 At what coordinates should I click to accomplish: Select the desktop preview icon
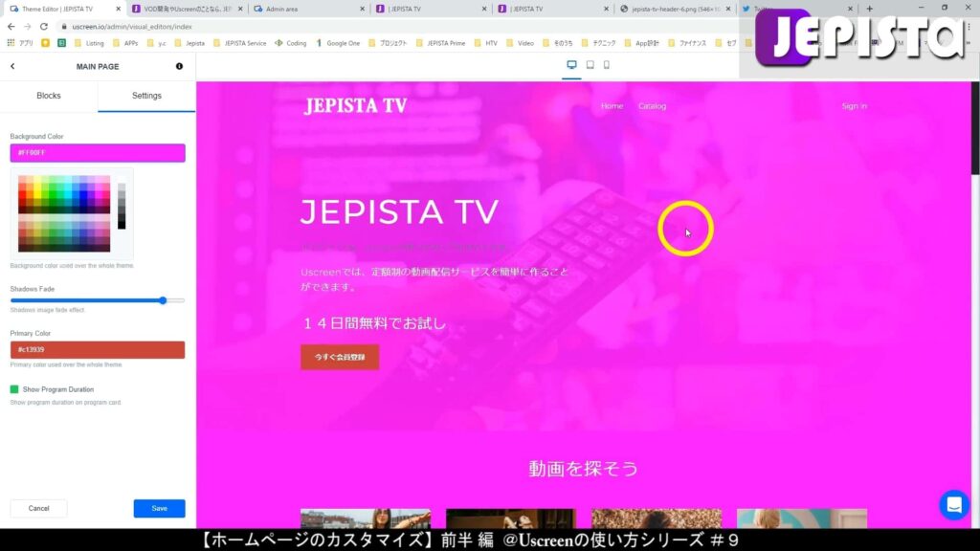point(571,65)
